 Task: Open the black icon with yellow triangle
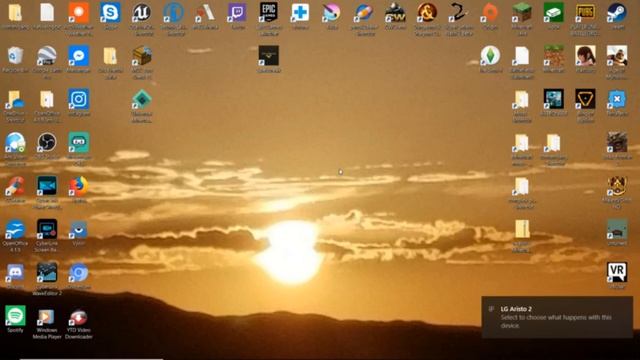(585, 99)
